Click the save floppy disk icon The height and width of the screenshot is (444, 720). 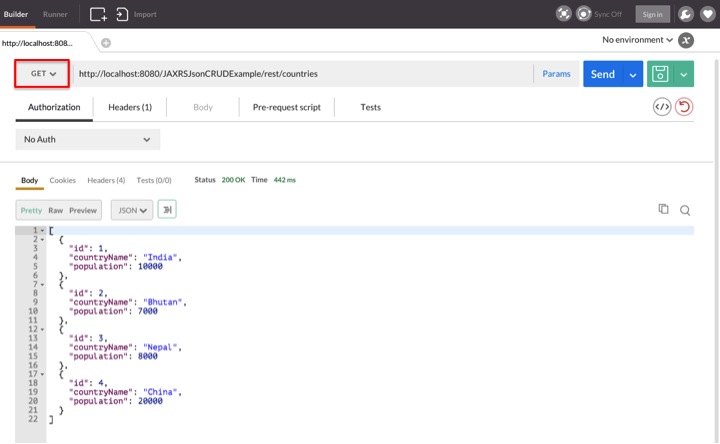[660, 73]
